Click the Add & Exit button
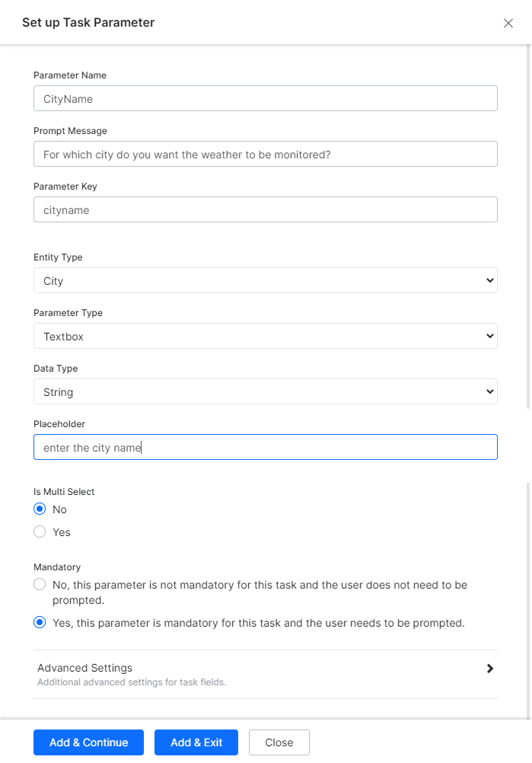The width and height of the screenshot is (532, 763). point(196,742)
